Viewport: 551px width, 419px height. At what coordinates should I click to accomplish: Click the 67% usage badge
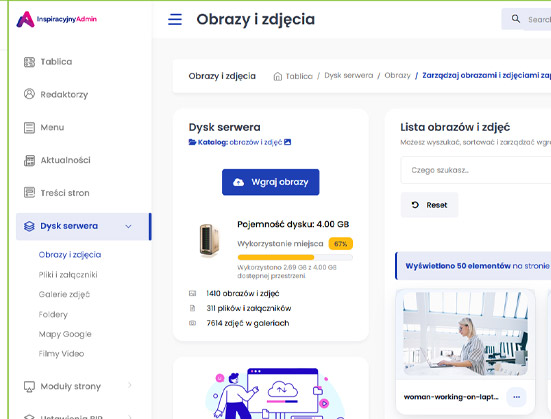[x=341, y=244]
